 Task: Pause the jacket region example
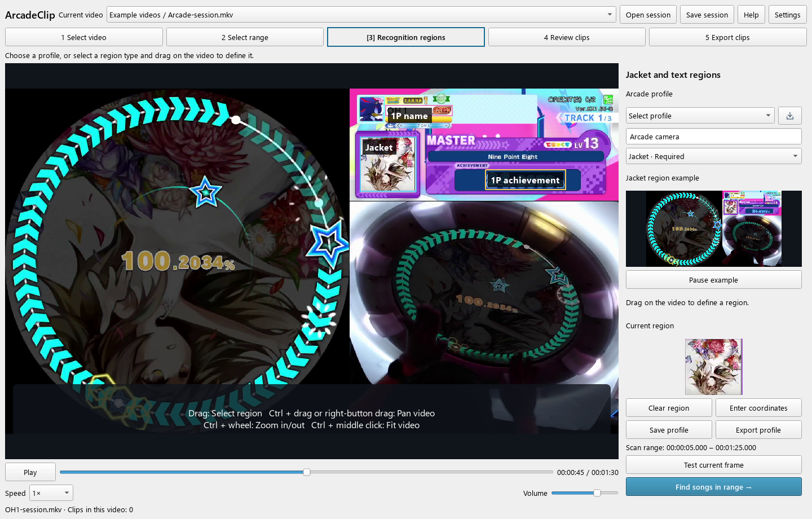[713, 280]
